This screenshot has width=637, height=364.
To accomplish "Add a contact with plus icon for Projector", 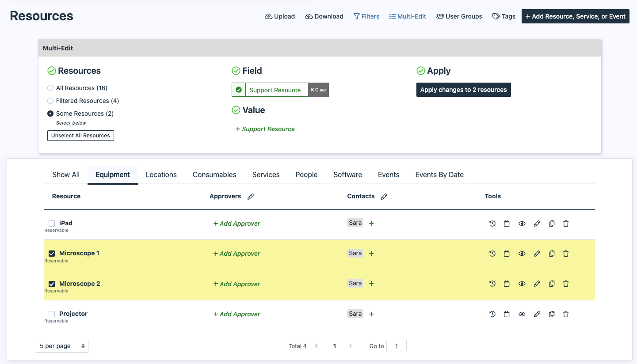I will tap(371, 314).
